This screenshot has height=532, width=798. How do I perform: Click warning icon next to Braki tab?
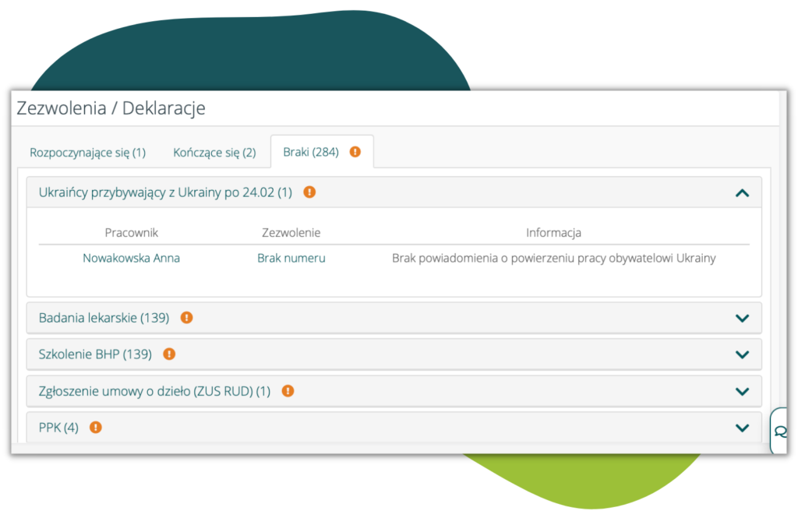coord(355,152)
